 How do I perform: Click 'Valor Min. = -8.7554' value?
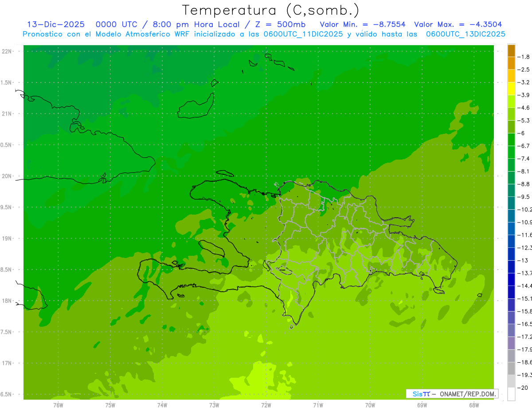(x=362, y=24)
